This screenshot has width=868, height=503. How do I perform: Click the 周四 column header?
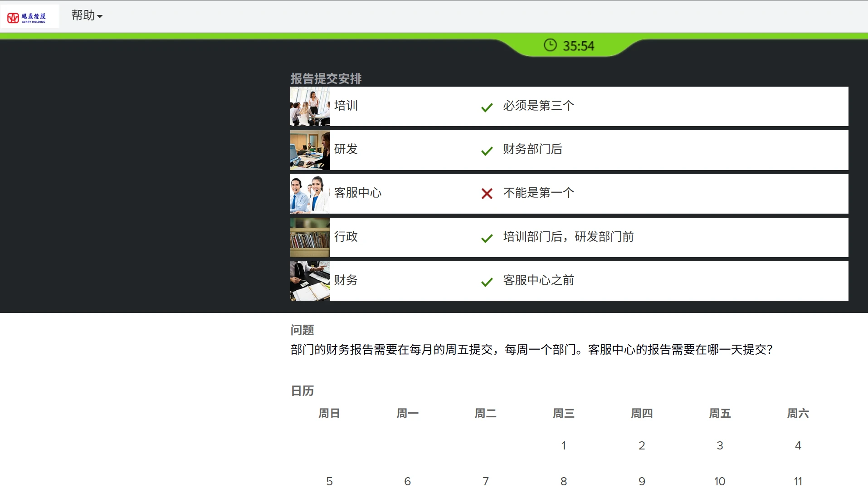point(642,413)
